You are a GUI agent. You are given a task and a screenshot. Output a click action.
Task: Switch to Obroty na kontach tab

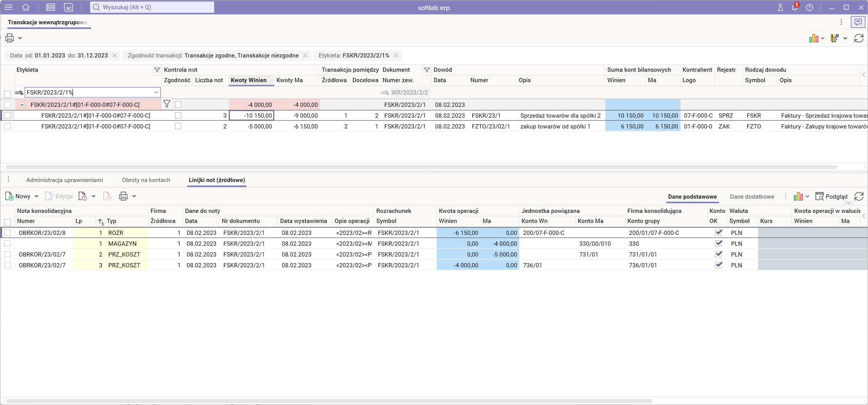click(146, 180)
